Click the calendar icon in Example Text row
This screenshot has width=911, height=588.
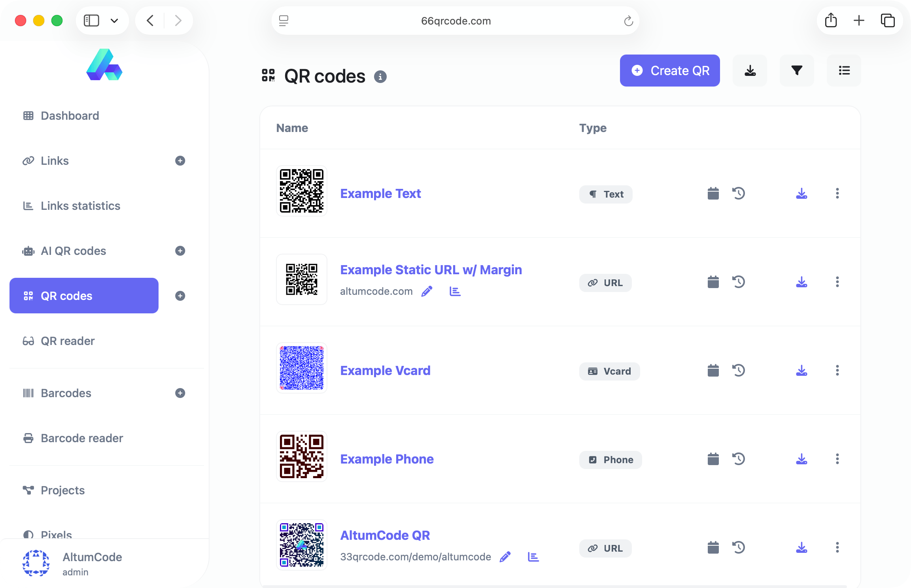pyautogui.click(x=713, y=194)
